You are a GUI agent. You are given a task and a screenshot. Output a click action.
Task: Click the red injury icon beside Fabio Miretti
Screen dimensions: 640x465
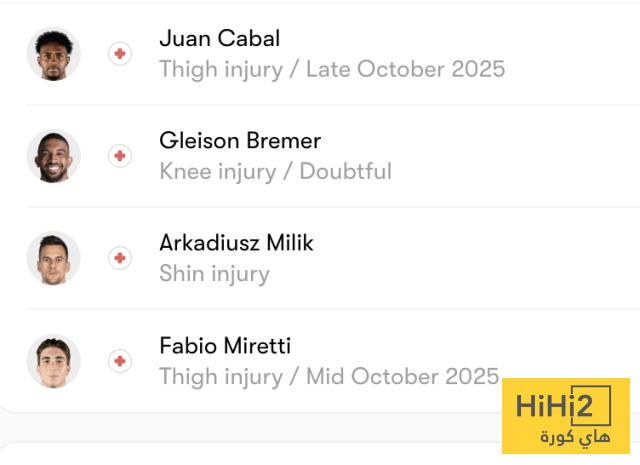click(120, 360)
